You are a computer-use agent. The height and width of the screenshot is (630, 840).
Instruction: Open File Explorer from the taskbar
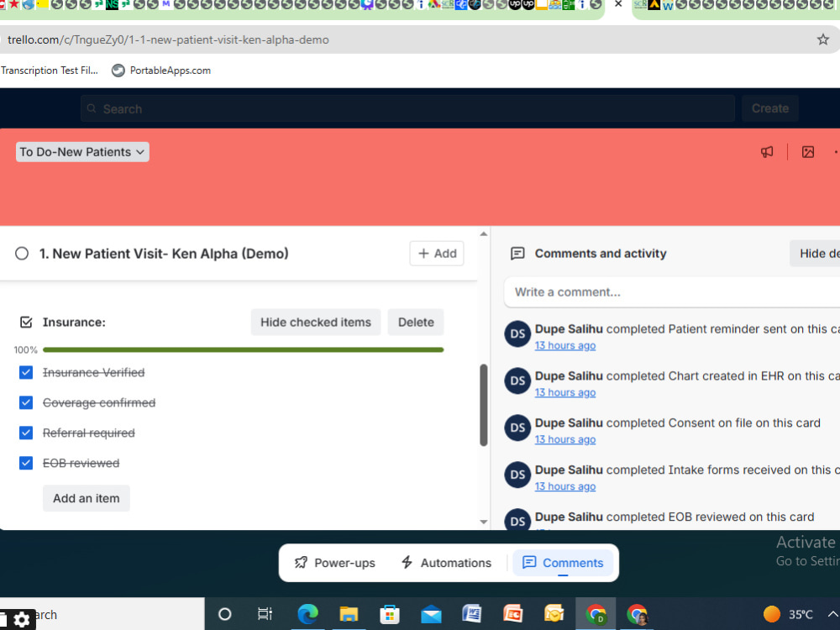click(349, 614)
